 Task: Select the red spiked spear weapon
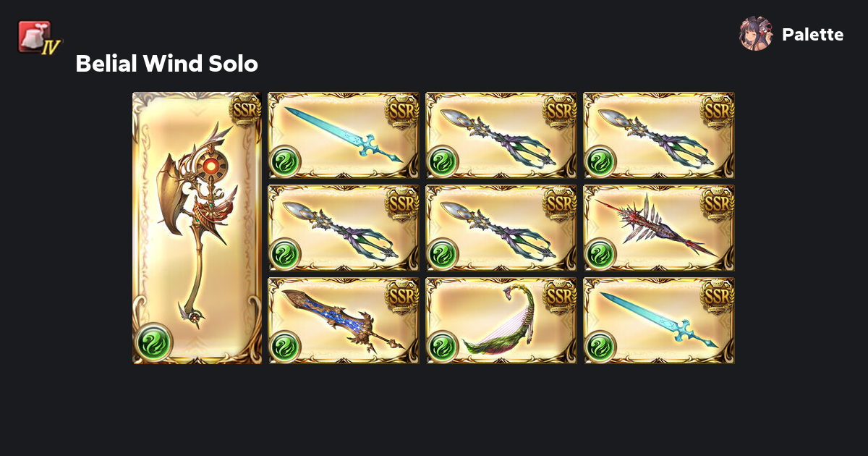tap(659, 228)
